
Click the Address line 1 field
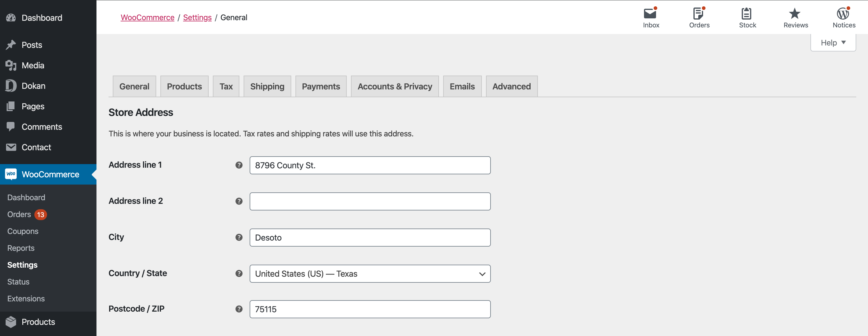coord(370,165)
